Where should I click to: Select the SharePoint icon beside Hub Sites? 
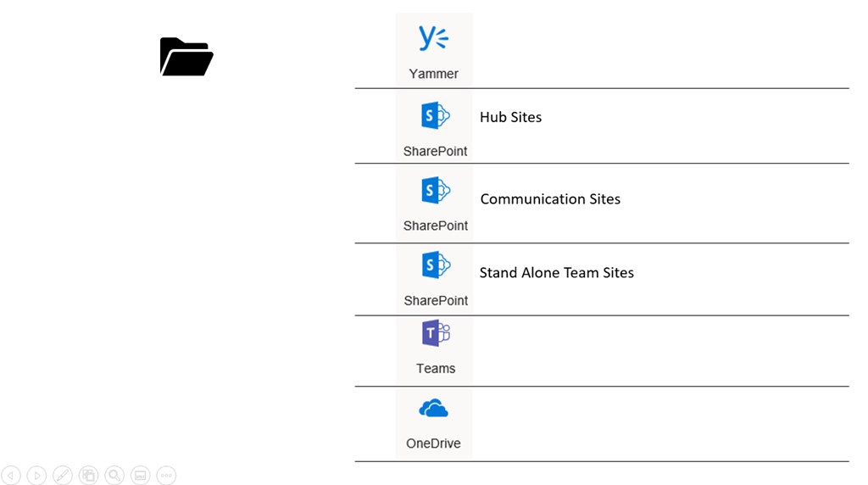435,115
